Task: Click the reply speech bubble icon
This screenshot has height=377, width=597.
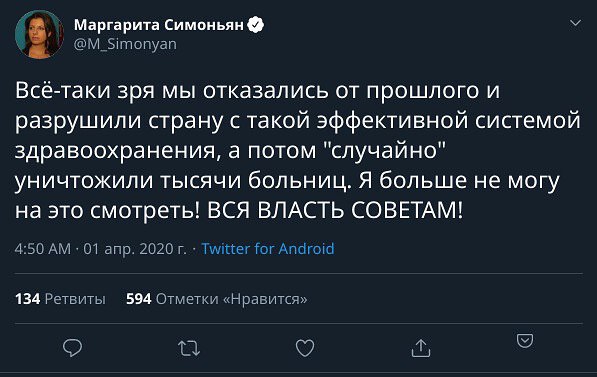Action: [x=72, y=348]
